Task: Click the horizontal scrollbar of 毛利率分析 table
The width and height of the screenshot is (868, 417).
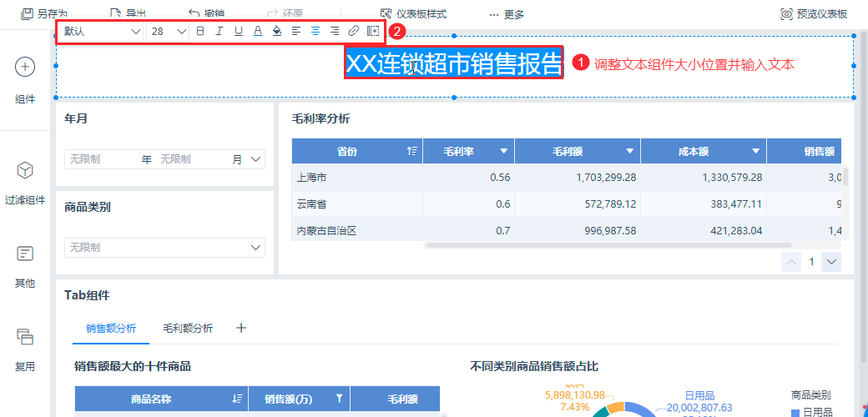Action: coord(609,244)
